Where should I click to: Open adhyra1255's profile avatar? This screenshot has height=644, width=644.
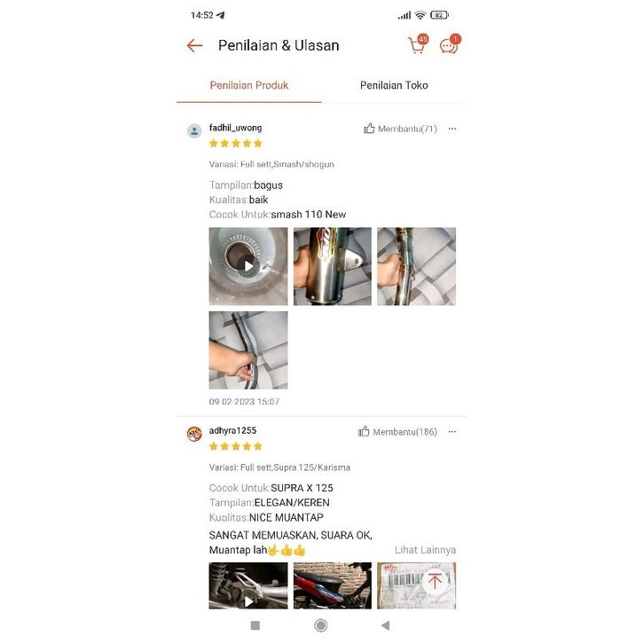194,434
